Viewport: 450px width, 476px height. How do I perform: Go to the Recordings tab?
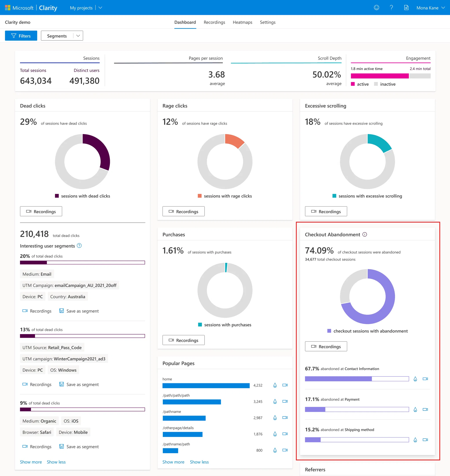pos(214,22)
